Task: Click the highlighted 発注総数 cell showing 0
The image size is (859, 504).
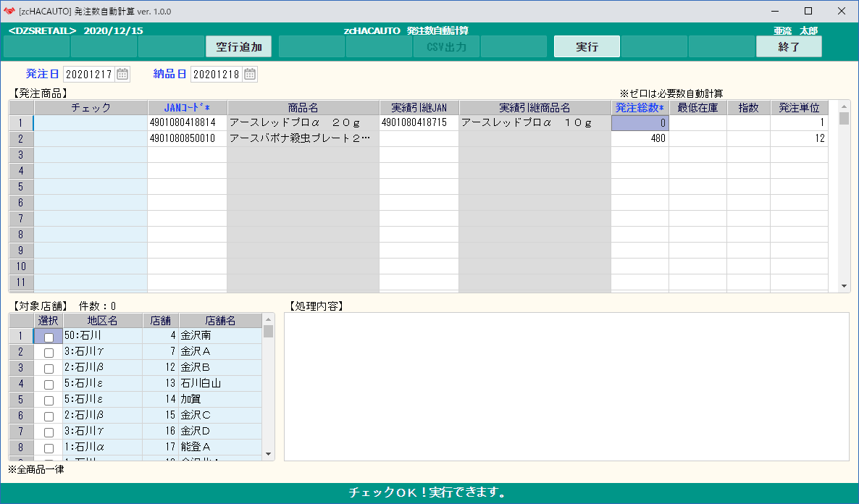Action: pos(640,122)
